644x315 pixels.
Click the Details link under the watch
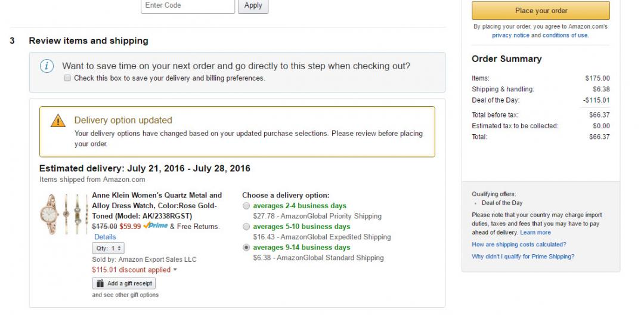click(105, 237)
